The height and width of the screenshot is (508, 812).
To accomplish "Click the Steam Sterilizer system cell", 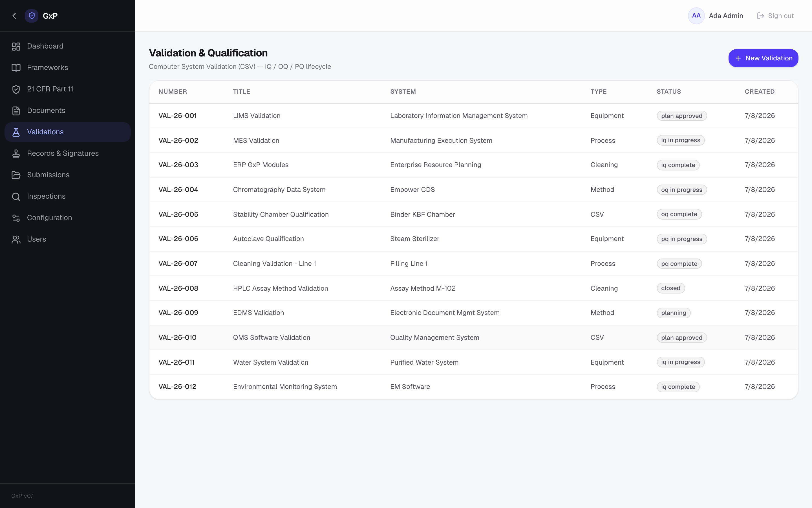I will tap(415, 239).
